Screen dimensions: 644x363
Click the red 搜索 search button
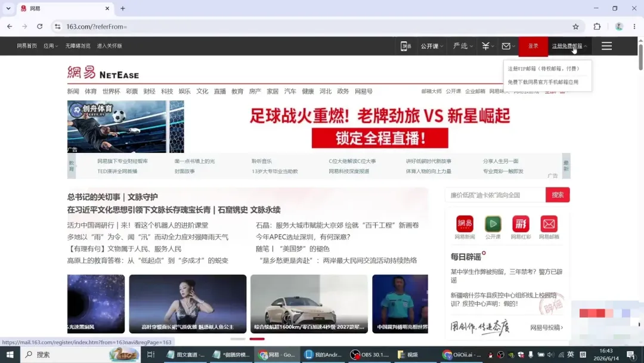coord(558,195)
